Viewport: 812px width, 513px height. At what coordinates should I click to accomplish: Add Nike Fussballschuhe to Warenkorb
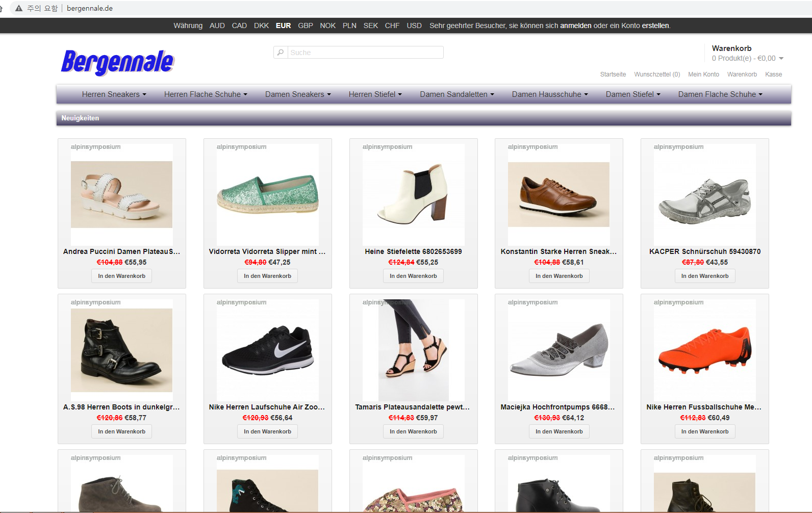705,431
